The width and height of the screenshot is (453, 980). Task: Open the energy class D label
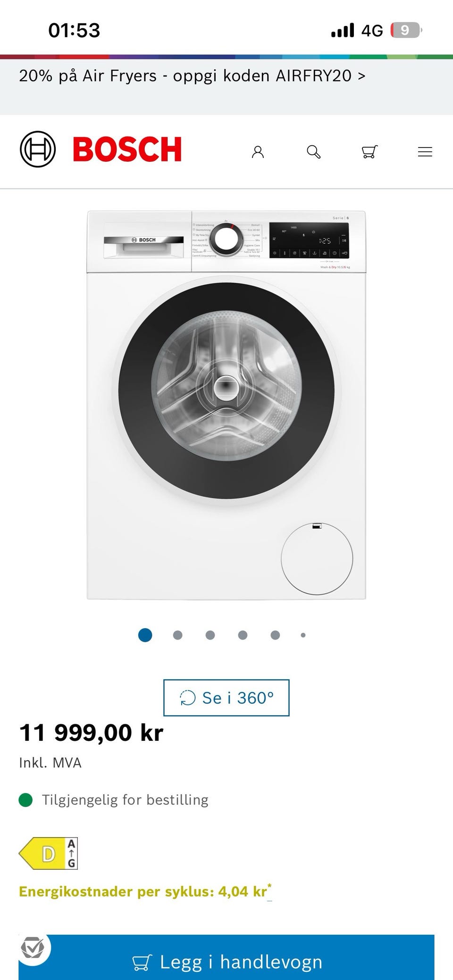(x=48, y=853)
